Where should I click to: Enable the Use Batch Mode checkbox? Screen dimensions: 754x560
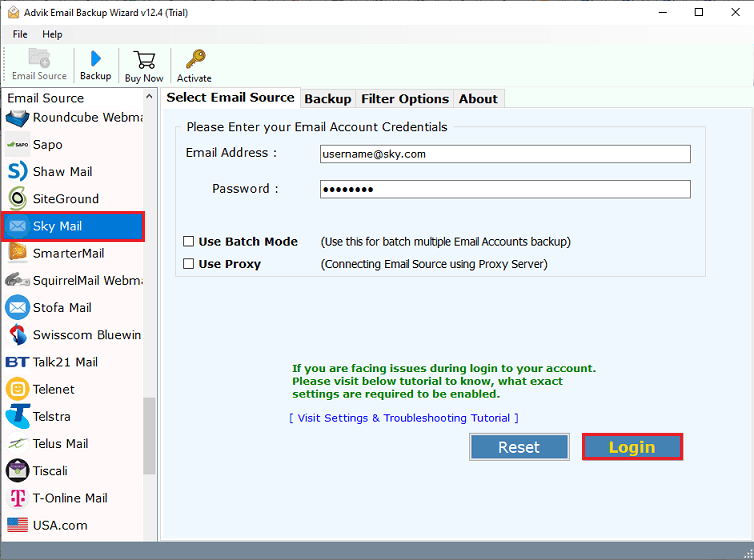(x=188, y=241)
